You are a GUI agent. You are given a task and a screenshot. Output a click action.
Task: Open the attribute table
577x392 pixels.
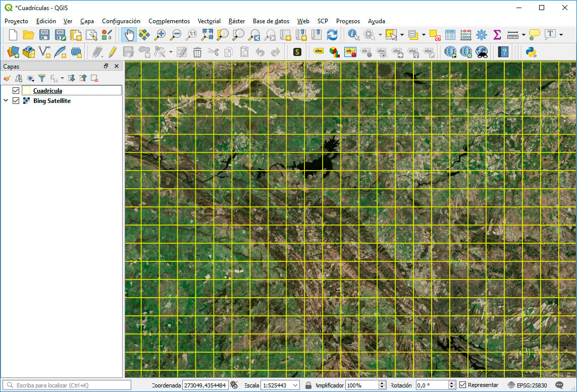(x=450, y=35)
